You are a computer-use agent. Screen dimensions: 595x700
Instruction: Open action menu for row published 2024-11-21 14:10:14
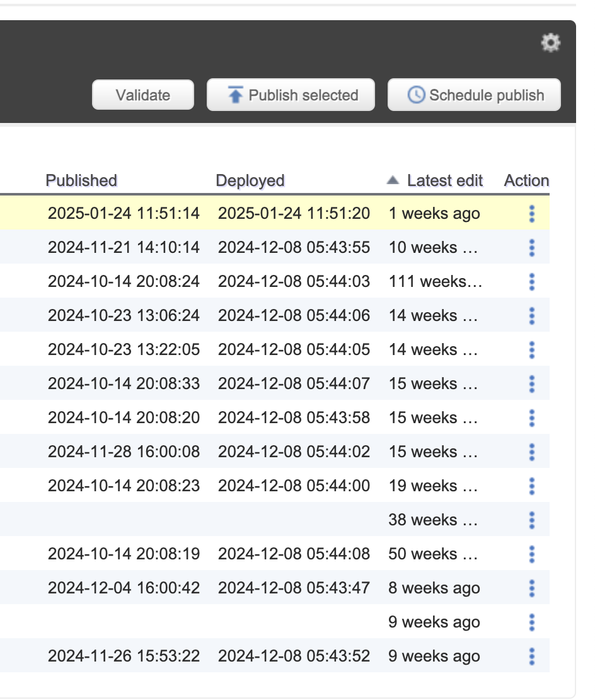tap(531, 248)
